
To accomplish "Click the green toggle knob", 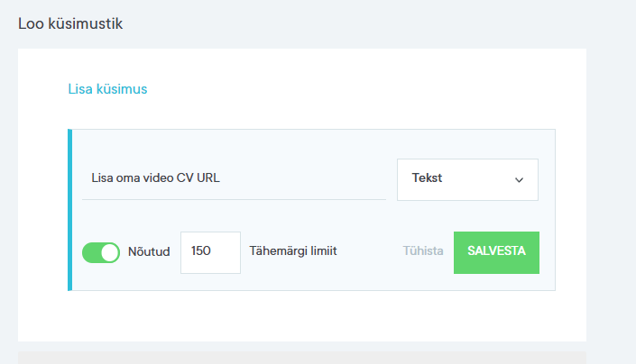I will coord(110,252).
